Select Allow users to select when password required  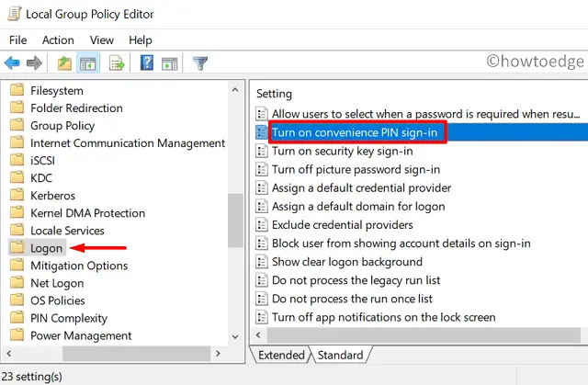click(425, 114)
